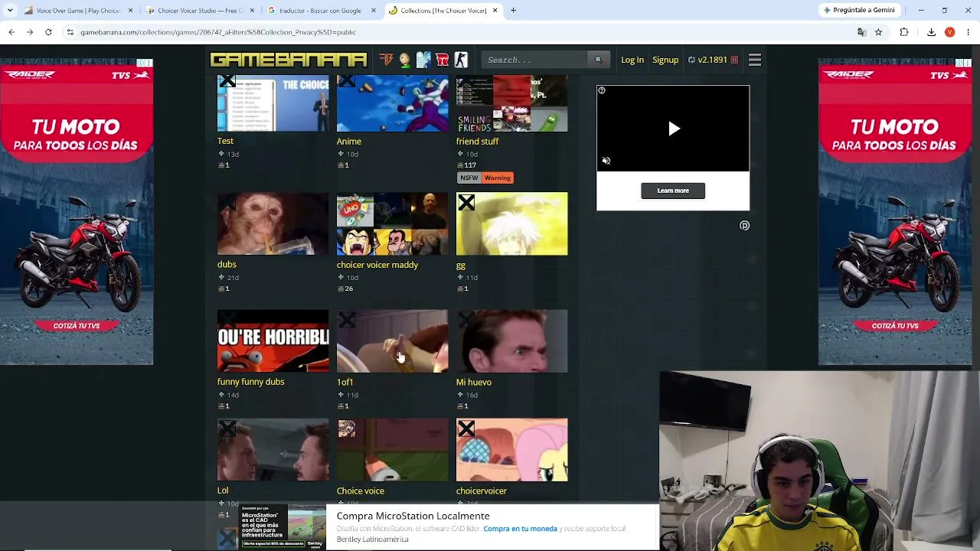Image resolution: width=980 pixels, height=551 pixels.
Task: Open the Counter-Strike game icon
Action: coord(461,60)
